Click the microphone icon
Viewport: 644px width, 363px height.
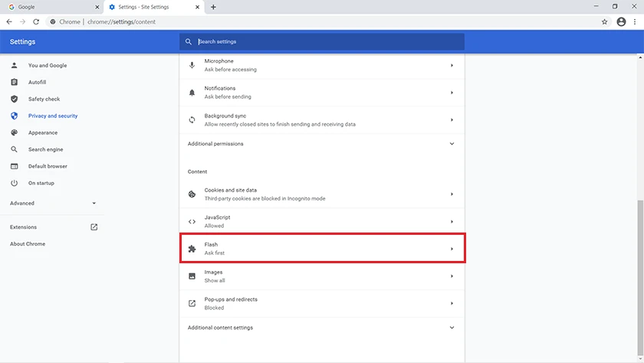[192, 65]
